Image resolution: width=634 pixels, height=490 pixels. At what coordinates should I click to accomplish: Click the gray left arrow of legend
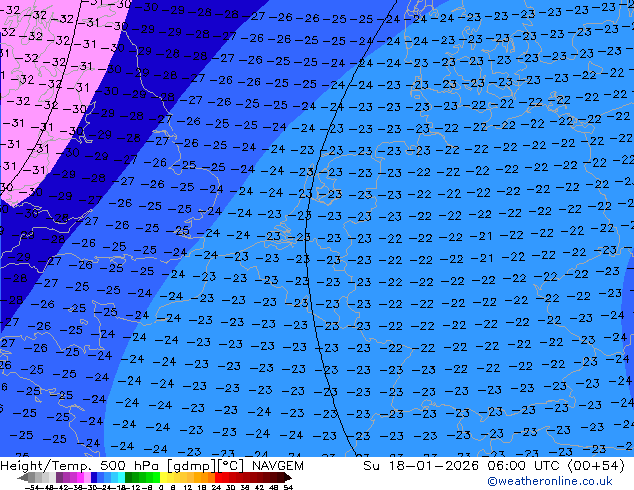(23, 478)
